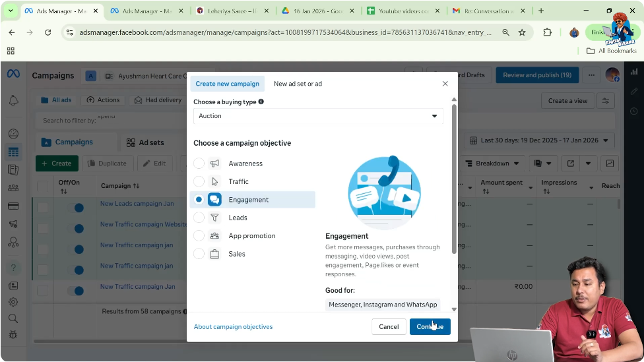Screen dimensions: 644x362
Task: Open the notifications bell icon
Action: tap(13, 100)
